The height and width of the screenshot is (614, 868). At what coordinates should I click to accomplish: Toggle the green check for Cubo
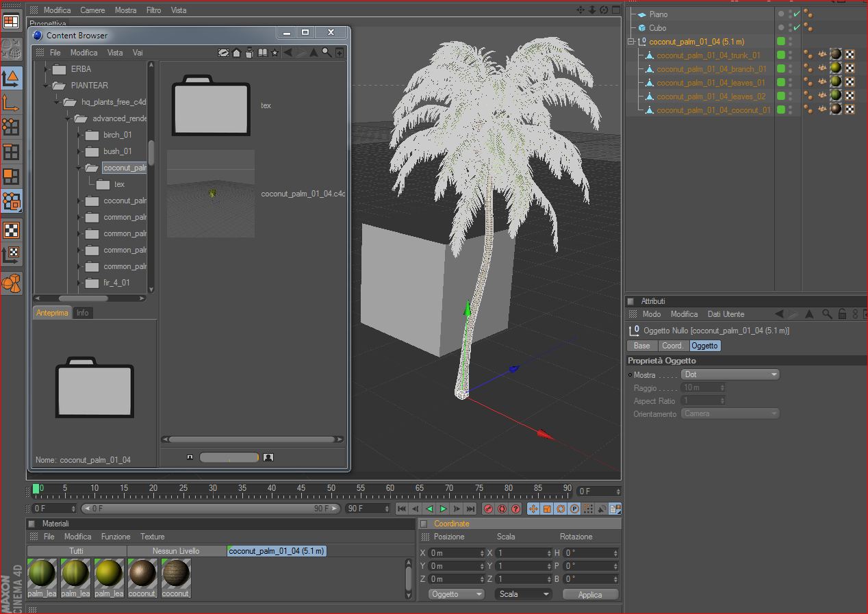coord(797,28)
